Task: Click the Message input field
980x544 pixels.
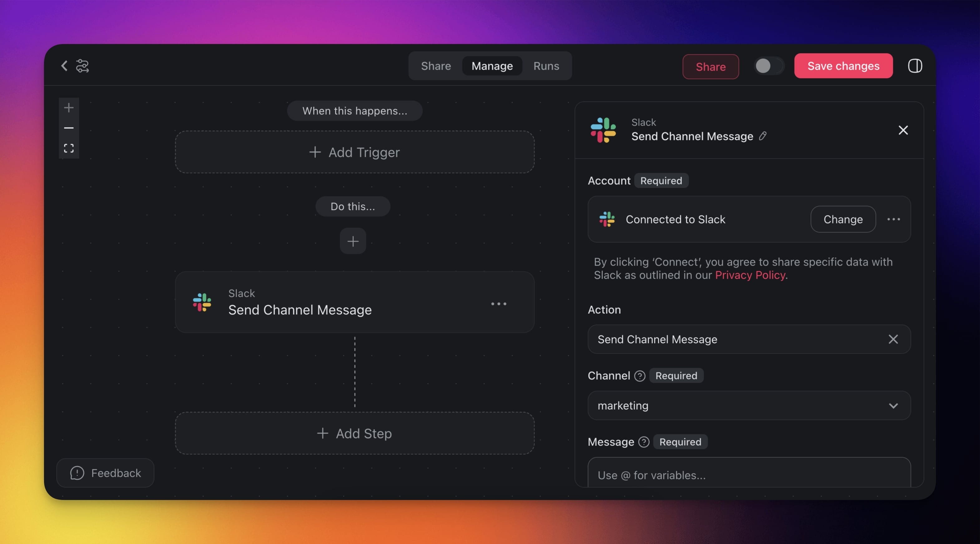Action: point(749,474)
